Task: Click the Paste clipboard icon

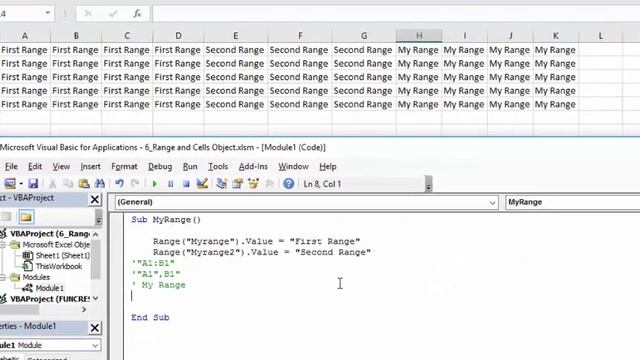Action: click(x=84, y=184)
